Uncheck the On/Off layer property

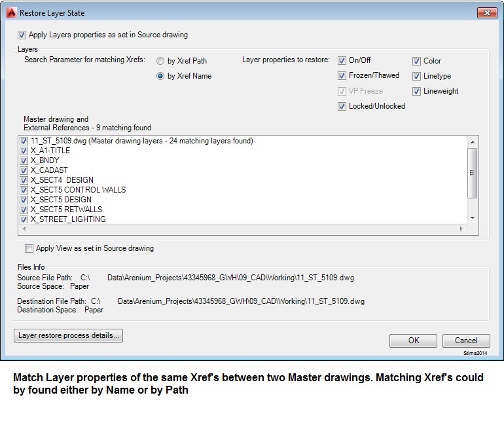(x=342, y=60)
